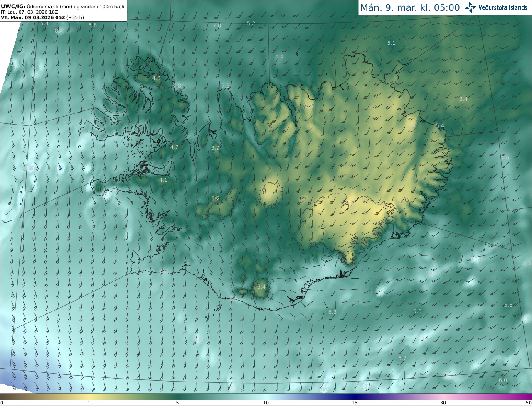This screenshot has height=406, width=532.
Task: Click the 3.9 value on the map
Action: pyautogui.click(x=215, y=148)
